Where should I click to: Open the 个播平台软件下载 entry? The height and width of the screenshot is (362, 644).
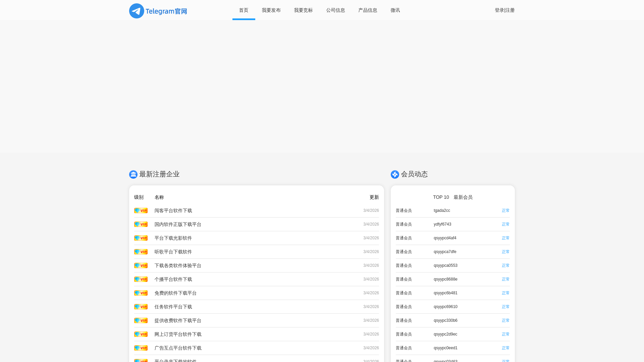[173, 279]
